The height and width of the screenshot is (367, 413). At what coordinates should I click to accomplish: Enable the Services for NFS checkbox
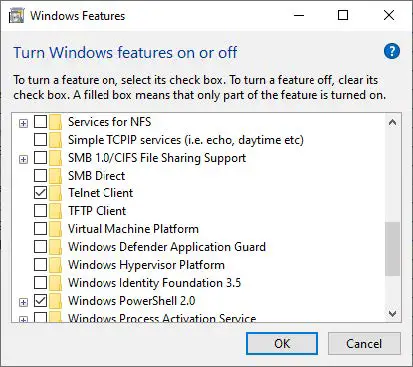pyautogui.click(x=40, y=122)
